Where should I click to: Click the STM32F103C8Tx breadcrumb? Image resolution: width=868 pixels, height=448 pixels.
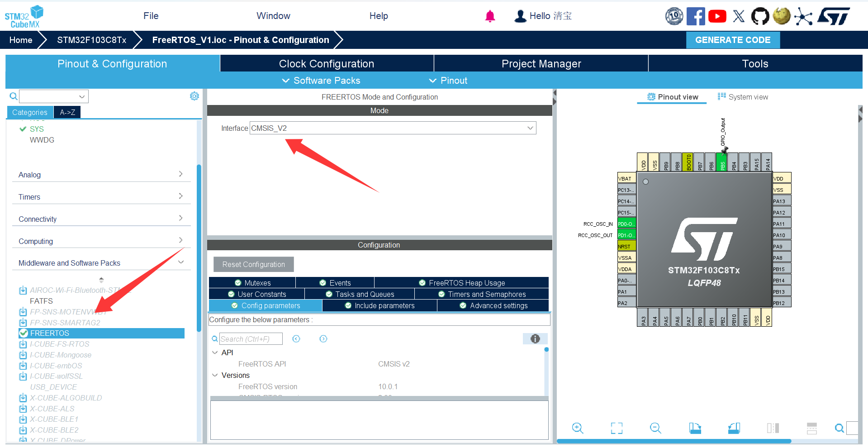pyautogui.click(x=91, y=40)
